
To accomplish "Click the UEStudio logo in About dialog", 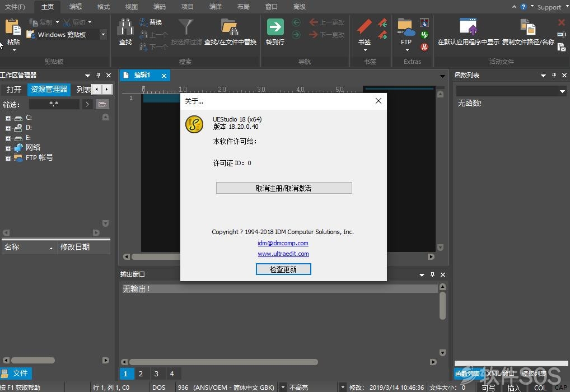I will pos(194,124).
